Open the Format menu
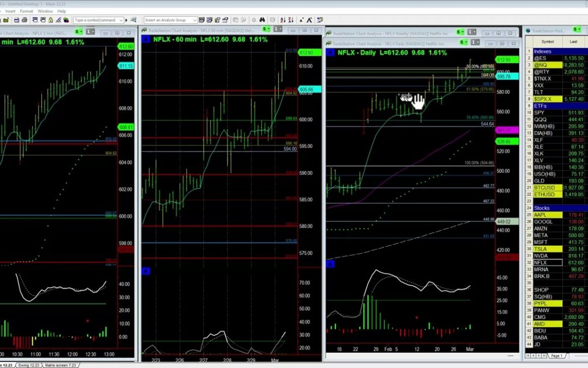Viewport: 588px width, 368px height. [26, 11]
